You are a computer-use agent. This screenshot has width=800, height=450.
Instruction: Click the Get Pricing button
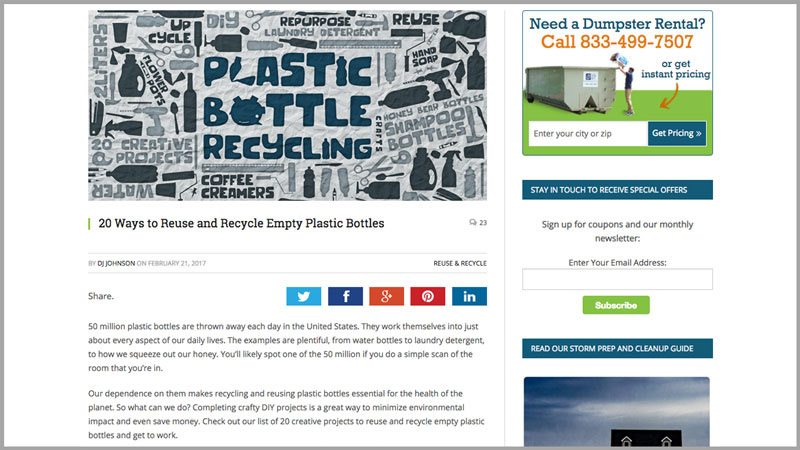coord(677,133)
